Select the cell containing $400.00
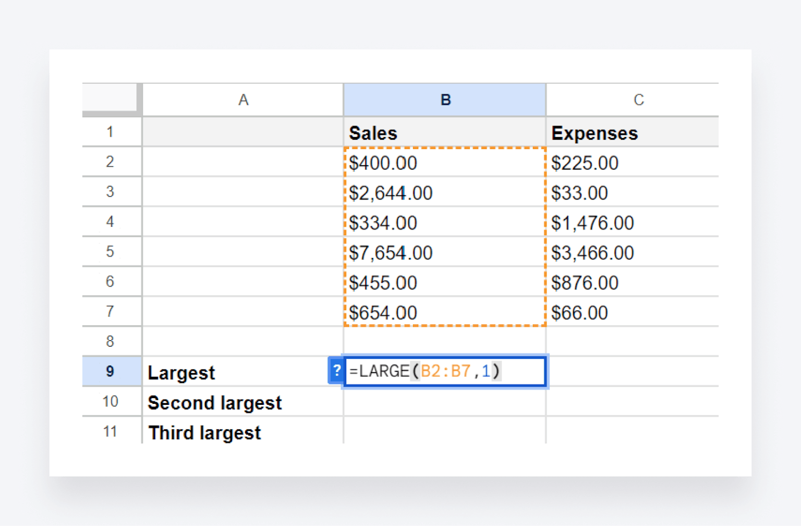The width and height of the screenshot is (801, 532). coord(443,163)
